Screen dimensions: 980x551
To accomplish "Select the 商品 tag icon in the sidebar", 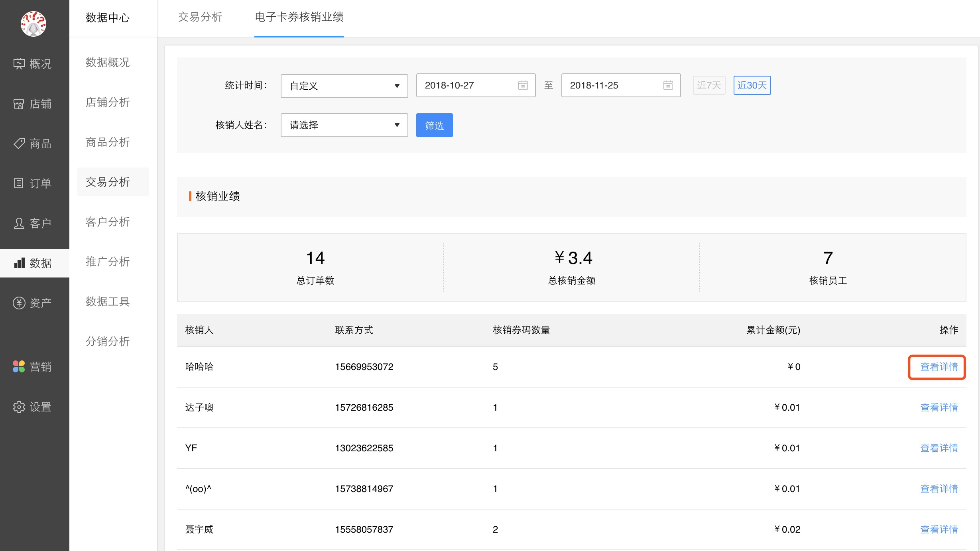I will click(x=19, y=144).
